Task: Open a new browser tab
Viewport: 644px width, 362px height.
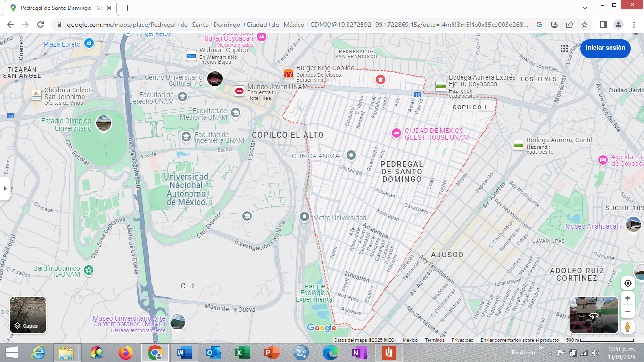Action: click(x=127, y=8)
